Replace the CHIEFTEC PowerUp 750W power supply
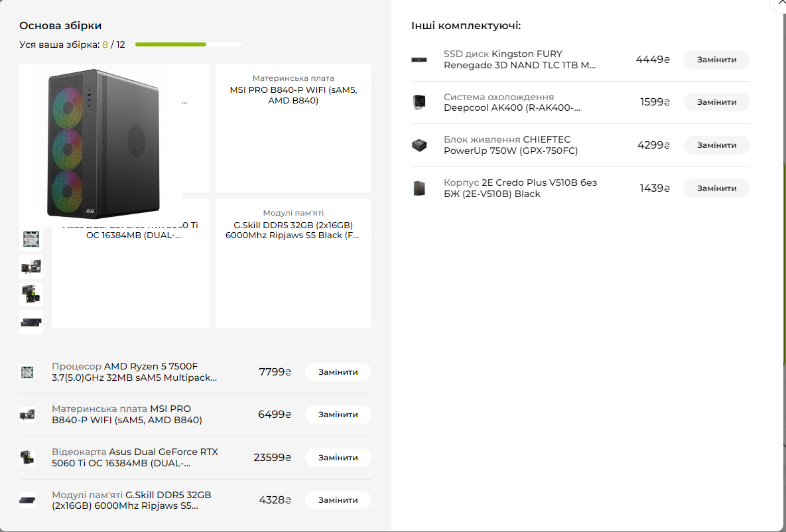Image resolution: width=786 pixels, height=532 pixels. click(x=717, y=145)
